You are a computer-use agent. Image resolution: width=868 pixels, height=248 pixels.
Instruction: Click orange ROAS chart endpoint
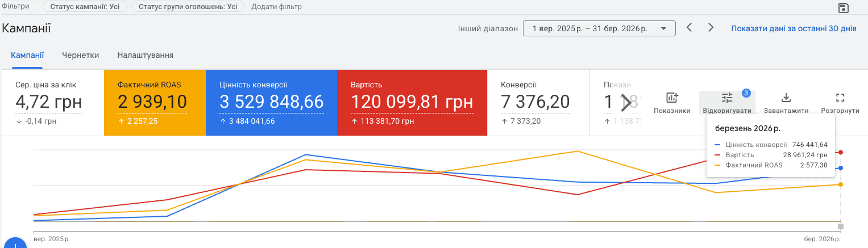tap(841, 184)
